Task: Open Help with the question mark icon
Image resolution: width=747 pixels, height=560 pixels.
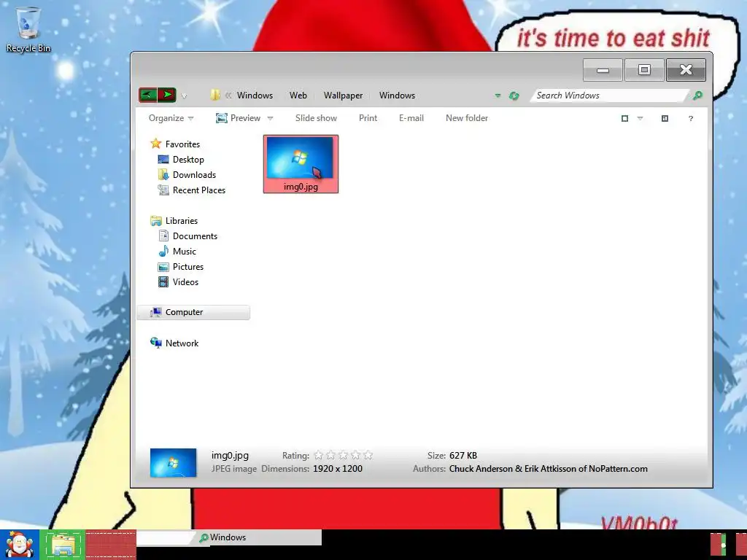Action: [690, 118]
